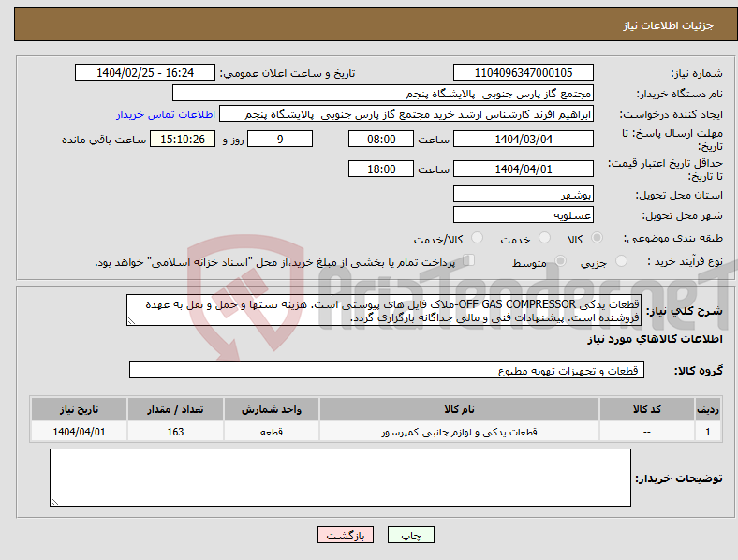Click the delivery province field بوشهر

point(523,194)
